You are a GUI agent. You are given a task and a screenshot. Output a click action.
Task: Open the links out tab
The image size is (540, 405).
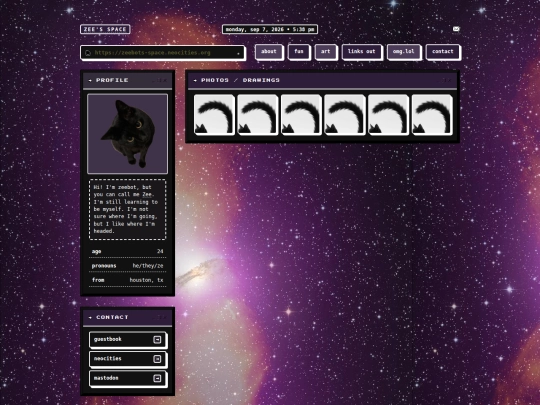(362, 52)
